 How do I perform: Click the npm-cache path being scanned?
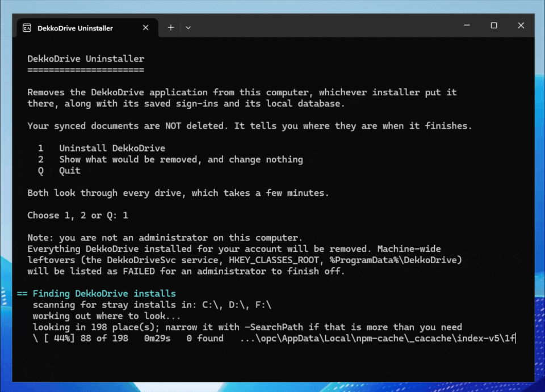click(x=378, y=338)
